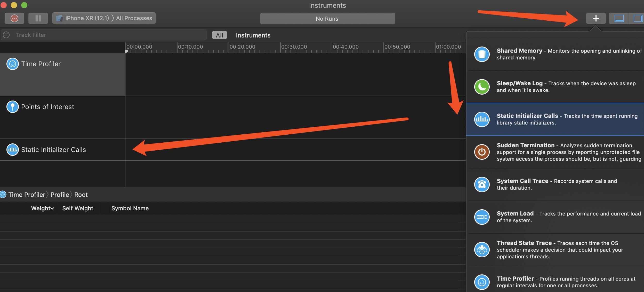Pick the System Call Trace phone icon
The height and width of the screenshot is (292, 644).
pyautogui.click(x=482, y=185)
